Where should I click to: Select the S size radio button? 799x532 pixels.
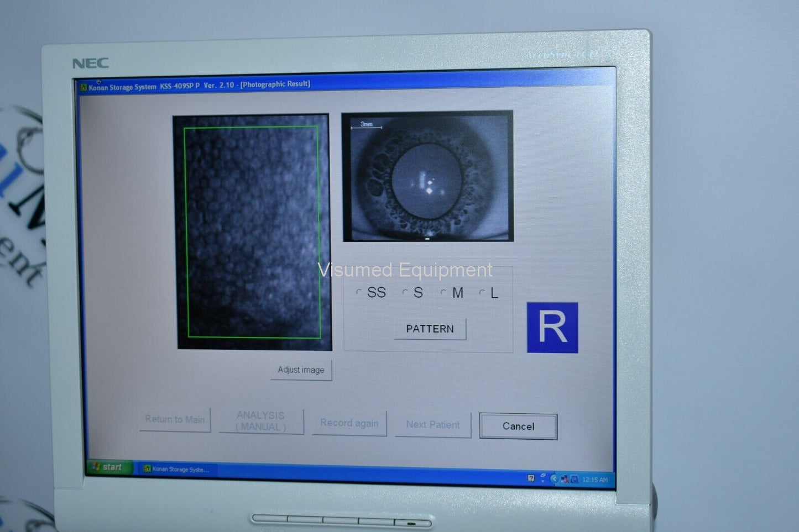coord(405,292)
